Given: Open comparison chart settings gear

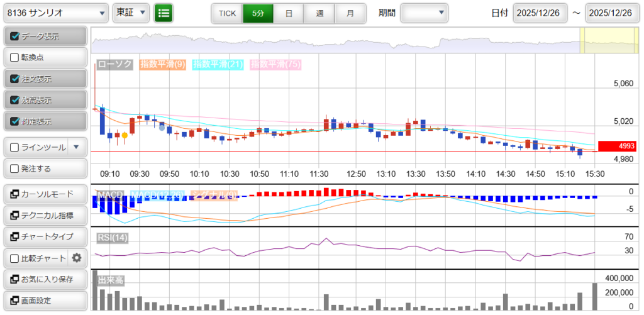Looking at the screenshot, I should [77, 258].
